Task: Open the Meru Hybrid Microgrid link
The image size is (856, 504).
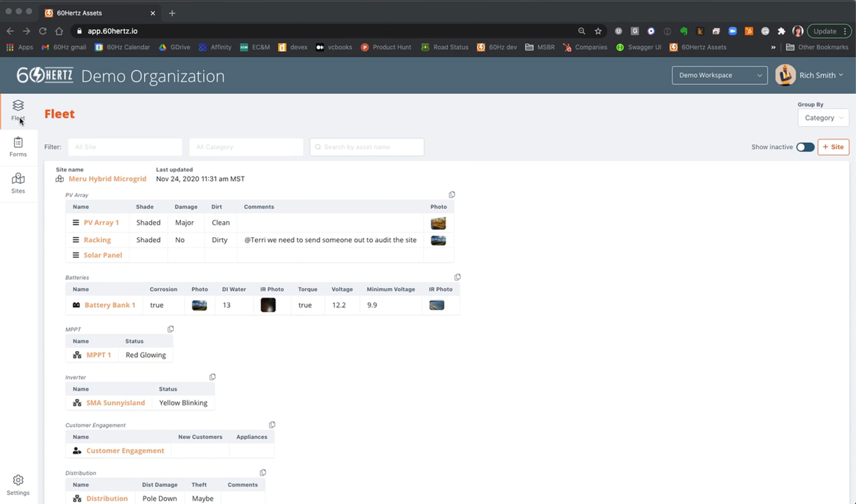Action: [x=107, y=179]
